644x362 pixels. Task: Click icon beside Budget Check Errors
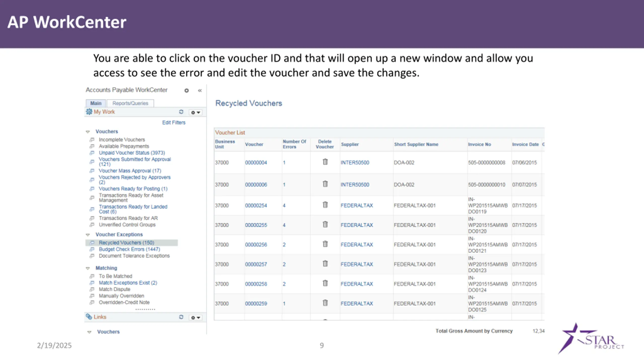92,249
